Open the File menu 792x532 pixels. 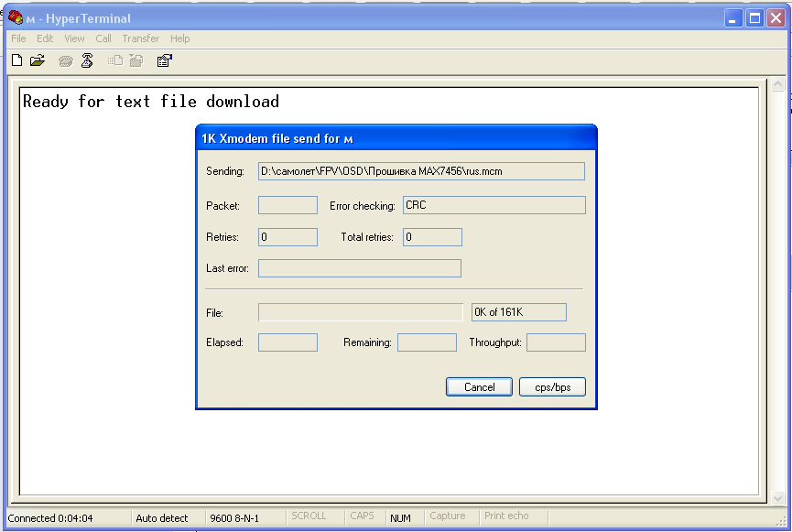tap(18, 38)
